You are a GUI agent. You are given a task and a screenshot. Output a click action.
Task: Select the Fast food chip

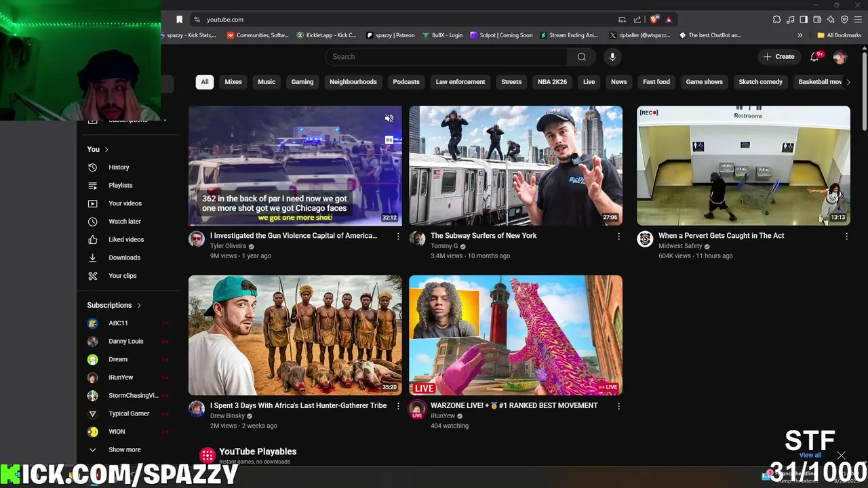tap(656, 82)
